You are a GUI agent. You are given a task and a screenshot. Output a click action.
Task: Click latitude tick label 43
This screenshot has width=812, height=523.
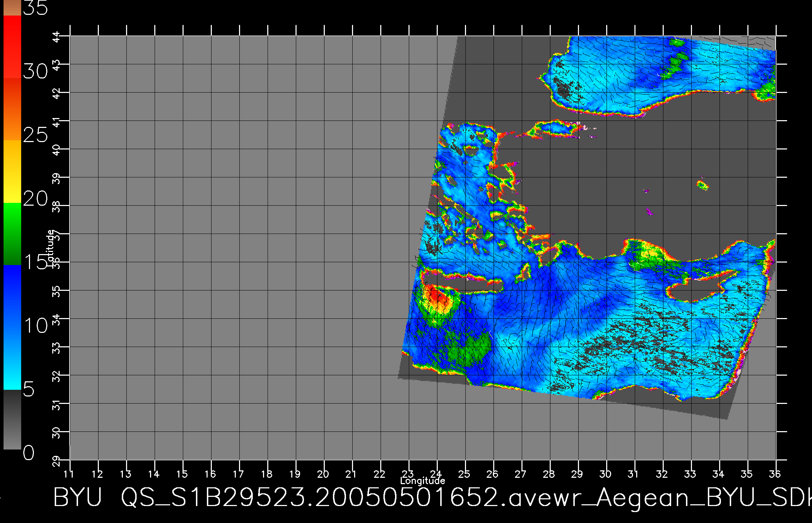click(x=56, y=66)
